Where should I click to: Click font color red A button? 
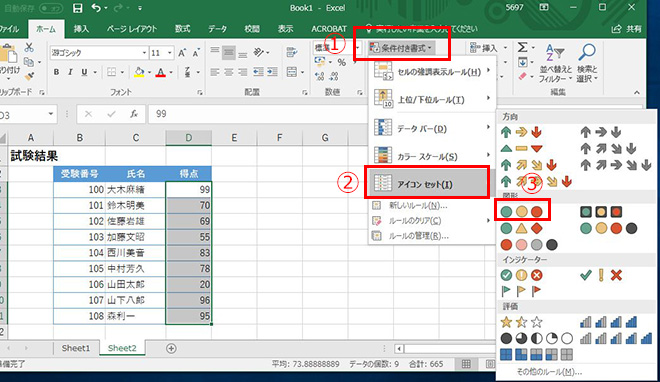pos(160,72)
